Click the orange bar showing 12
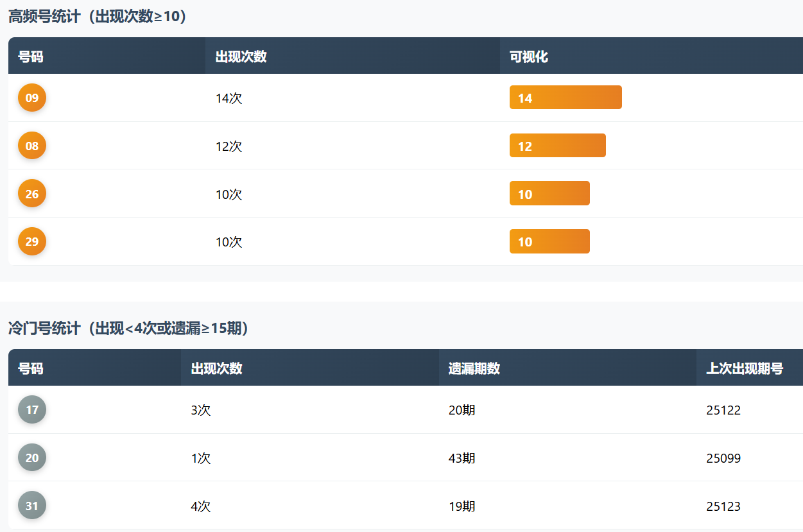This screenshot has width=803, height=532. tap(557, 146)
